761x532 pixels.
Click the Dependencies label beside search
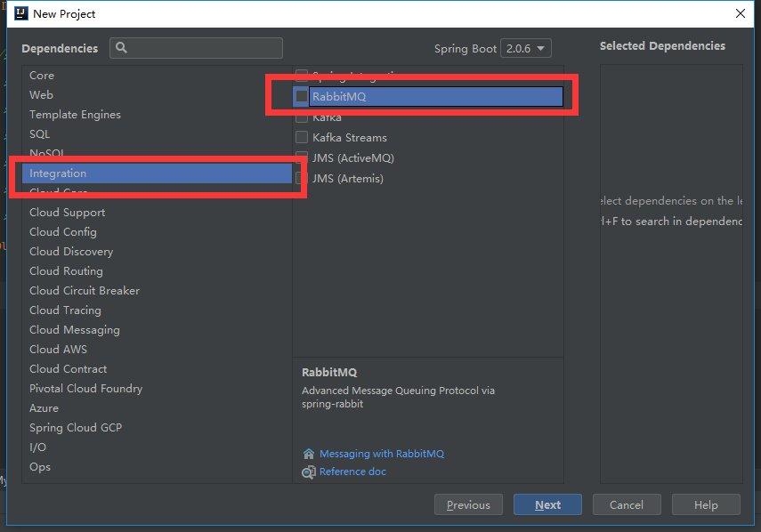tap(60, 49)
